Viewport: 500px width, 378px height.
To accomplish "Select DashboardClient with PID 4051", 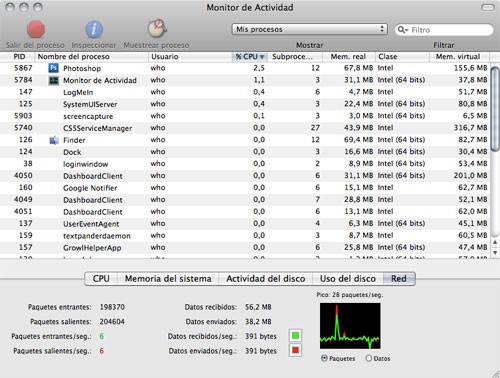I will pyautogui.click(x=245, y=212).
